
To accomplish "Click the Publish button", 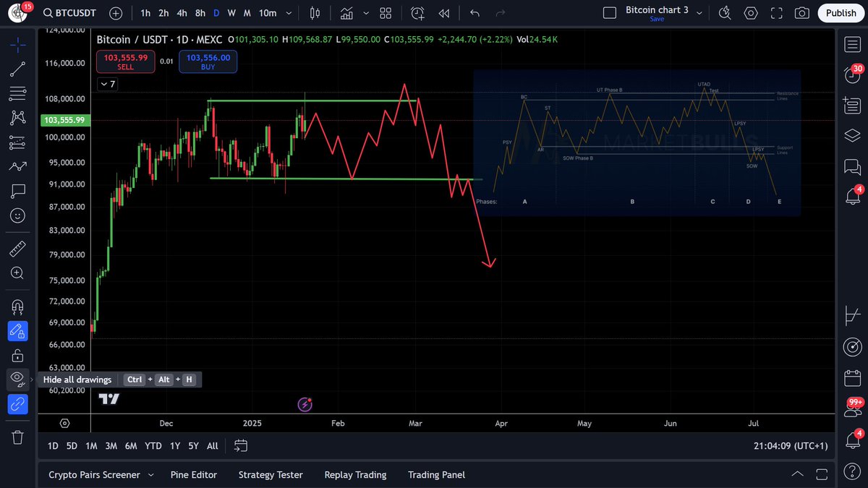I will click(x=841, y=13).
